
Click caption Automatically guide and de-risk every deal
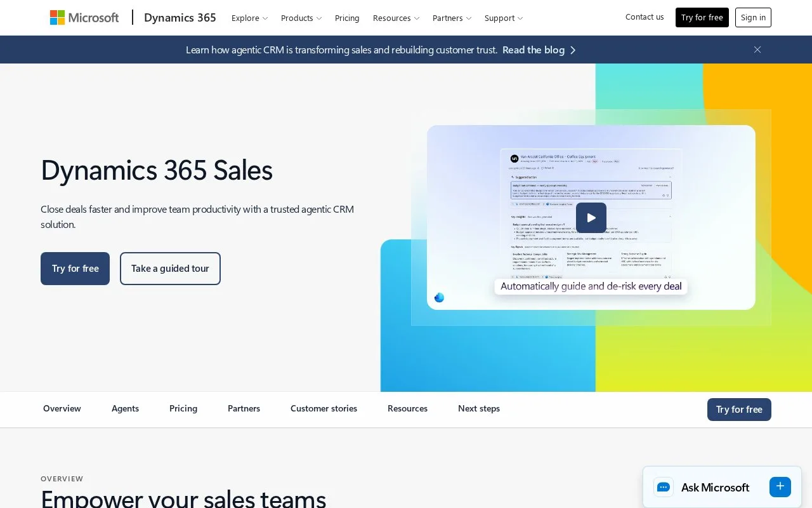pos(591,286)
